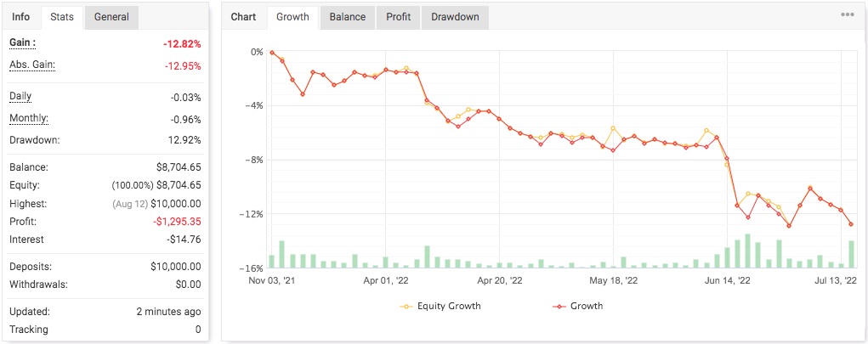
Task: Click the rightmost green volume bar
Action: [851, 254]
